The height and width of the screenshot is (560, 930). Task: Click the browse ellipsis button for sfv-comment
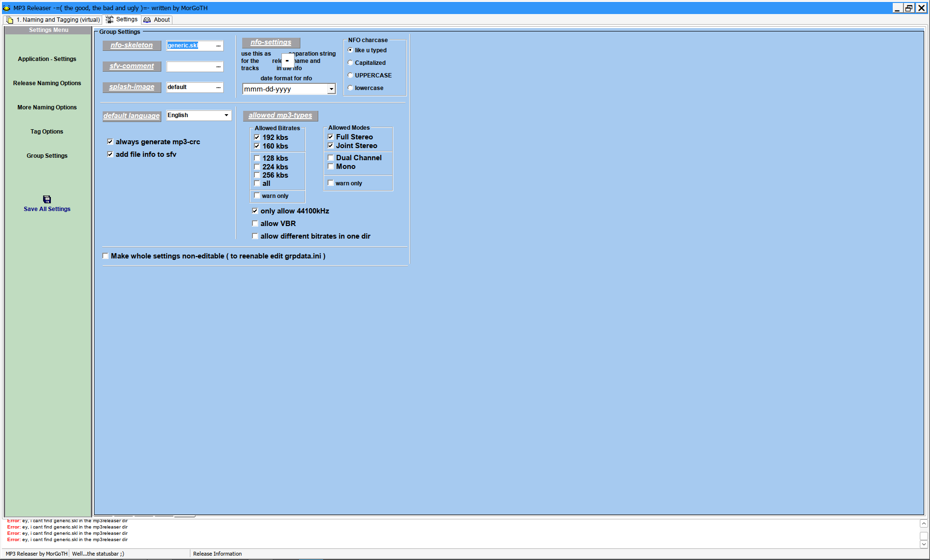[x=218, y=66]
